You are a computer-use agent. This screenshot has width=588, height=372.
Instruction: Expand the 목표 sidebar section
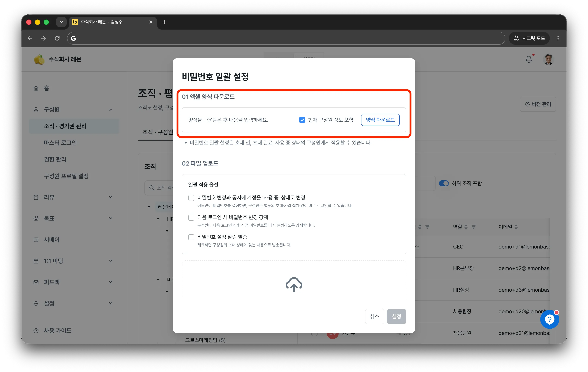pyautogui.click(x=111, y=218)
